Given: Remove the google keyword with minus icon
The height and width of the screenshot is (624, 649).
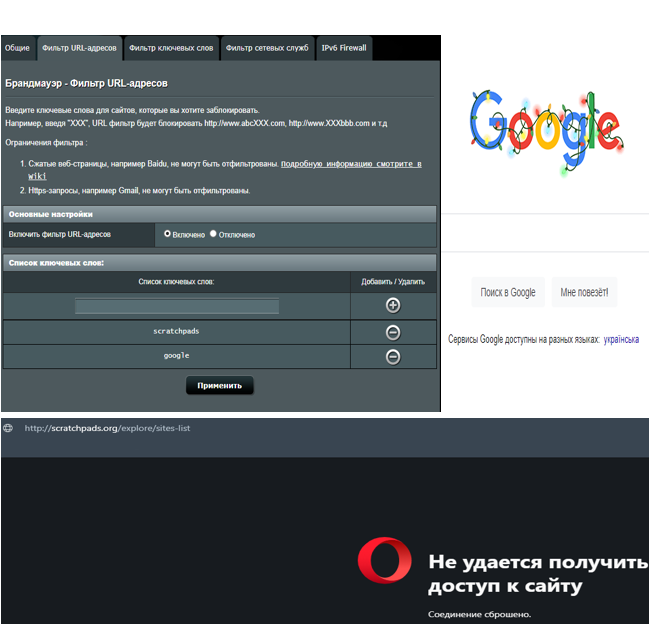Looking at the screenshot, I should (x=393, y=357).
